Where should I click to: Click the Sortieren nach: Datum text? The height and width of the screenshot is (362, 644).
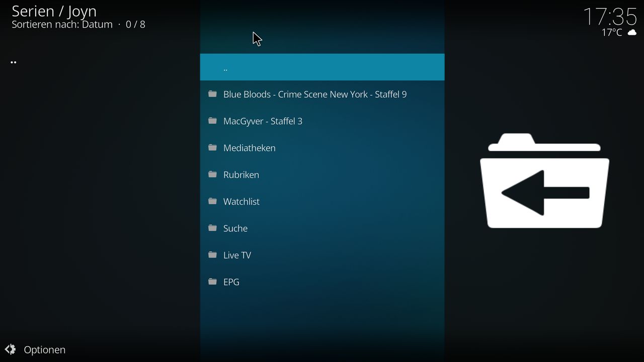62,24
